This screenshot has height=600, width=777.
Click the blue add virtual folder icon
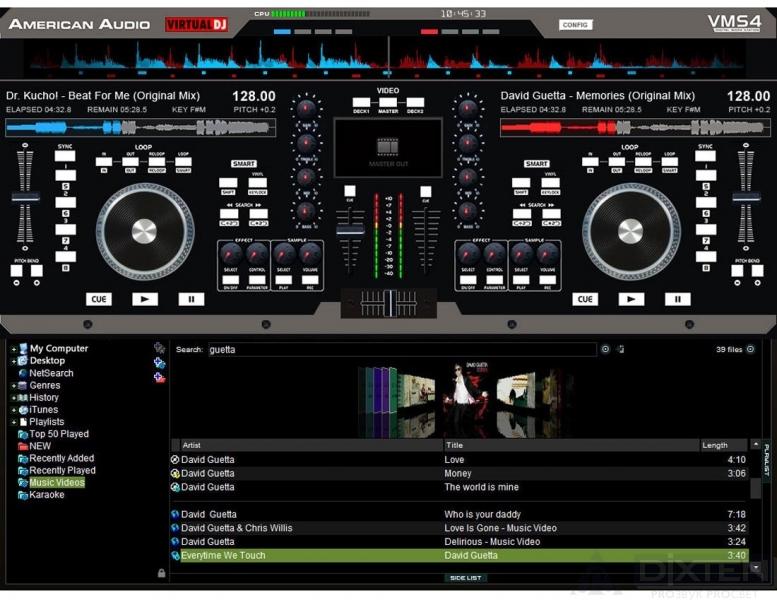[x=159, y=363]
